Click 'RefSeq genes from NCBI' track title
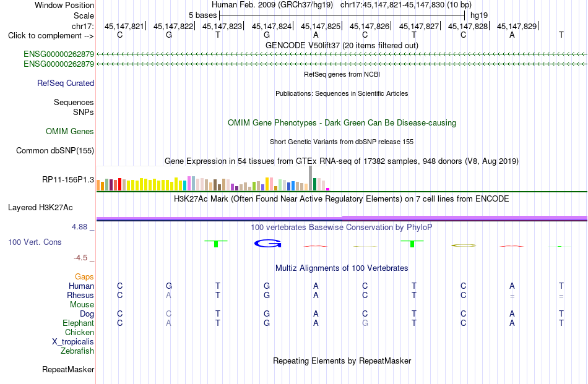This screenshot has height=384, width=588. pyautogui.click(x=342, y=74)
